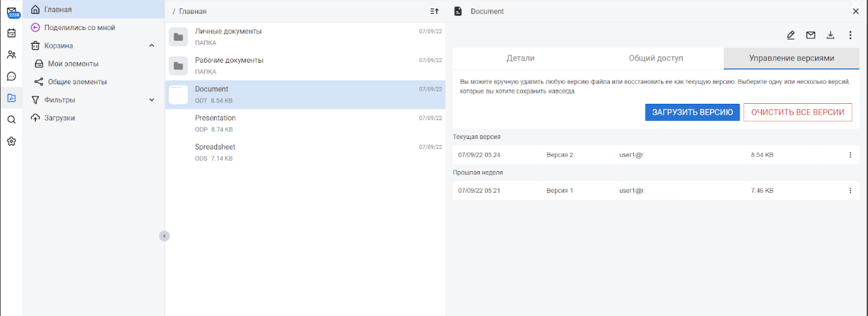Open the Calendar app icon
Screen dimensions: 868x316
[11, 33]
